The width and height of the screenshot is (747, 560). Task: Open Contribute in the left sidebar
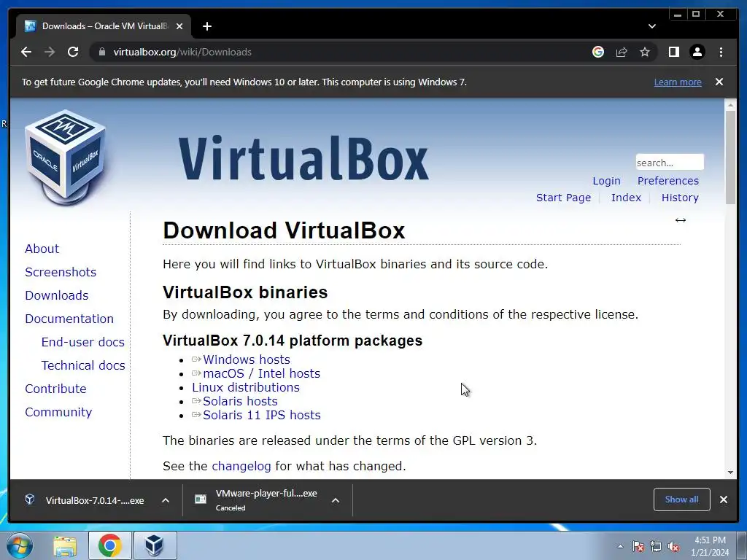55,389
